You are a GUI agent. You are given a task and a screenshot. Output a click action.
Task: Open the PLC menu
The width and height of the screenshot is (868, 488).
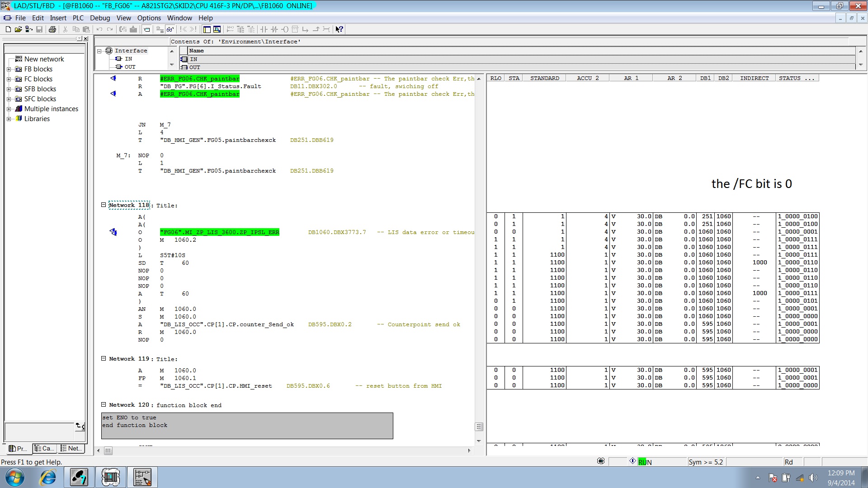[78, 18]
